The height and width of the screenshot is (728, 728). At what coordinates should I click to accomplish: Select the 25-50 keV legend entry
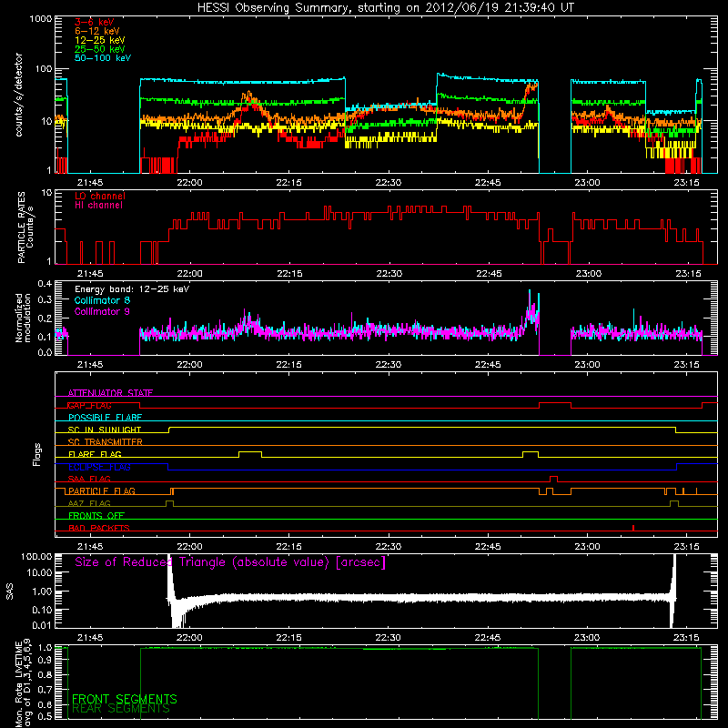click(x=100, y=49)
